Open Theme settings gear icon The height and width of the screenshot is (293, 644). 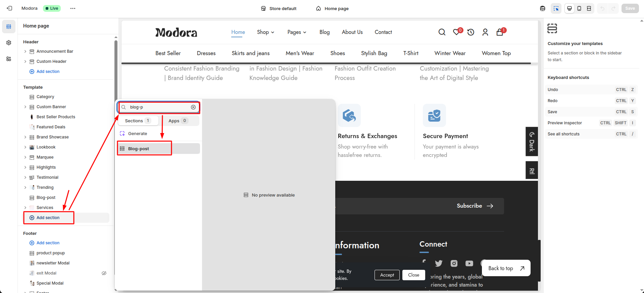click(x=9, y=43)
